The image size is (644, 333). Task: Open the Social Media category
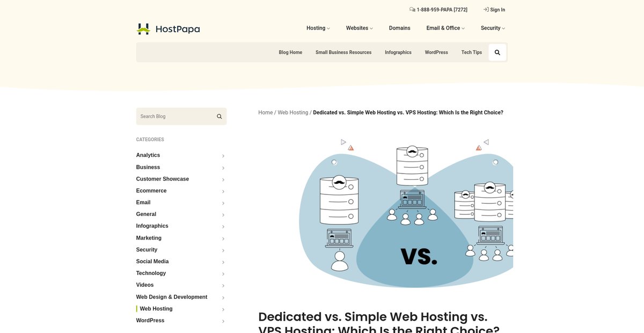point(152,262)
